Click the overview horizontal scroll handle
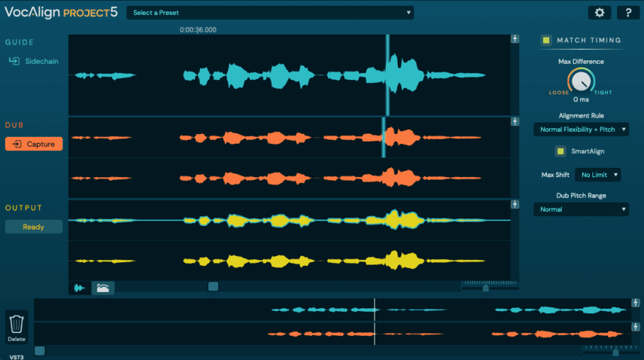The width and height of the screenshot is (644, 360). click(39, 350)
